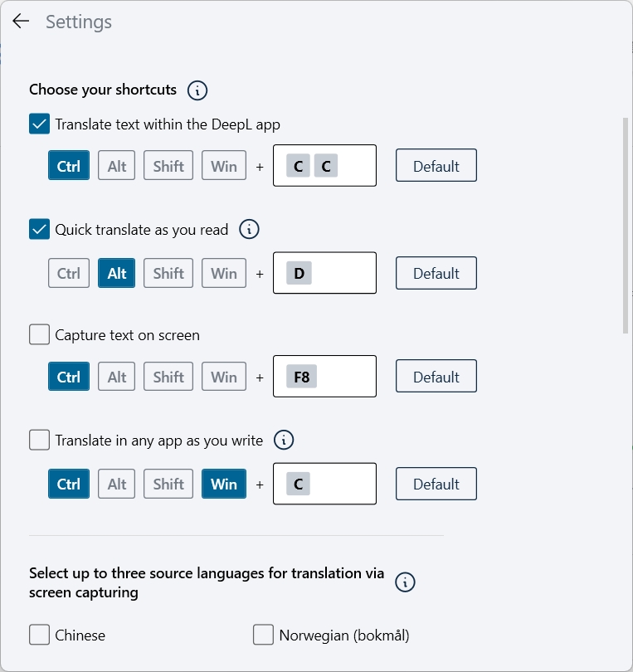This screenshot has height=672, width=633.
Task: Uncheck Translate text within the DeepL app
Action: (x=40, y=124)
